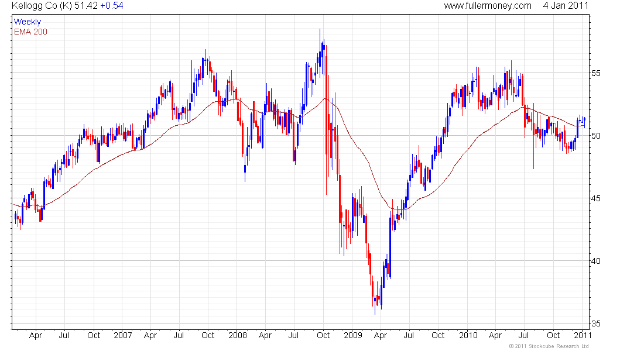644x351 pixels.
Task: Click the 45 price axis label
Action: pos(595,199)
